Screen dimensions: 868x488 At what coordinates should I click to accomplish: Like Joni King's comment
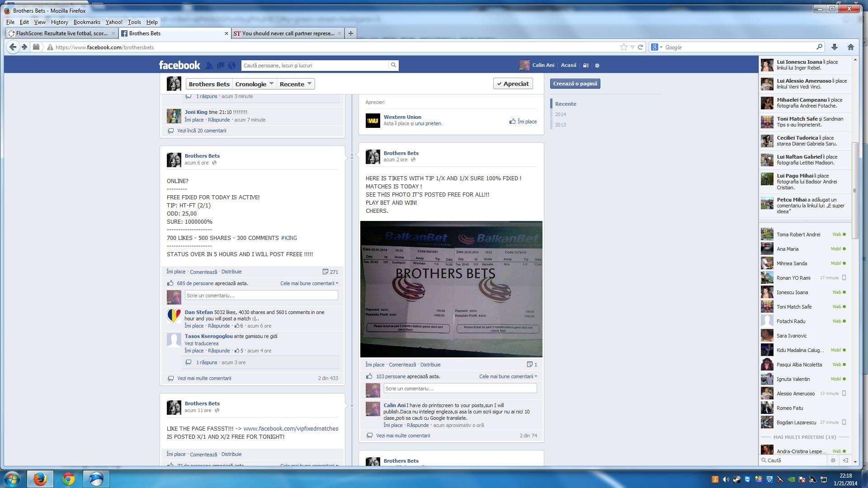(194, 120)
